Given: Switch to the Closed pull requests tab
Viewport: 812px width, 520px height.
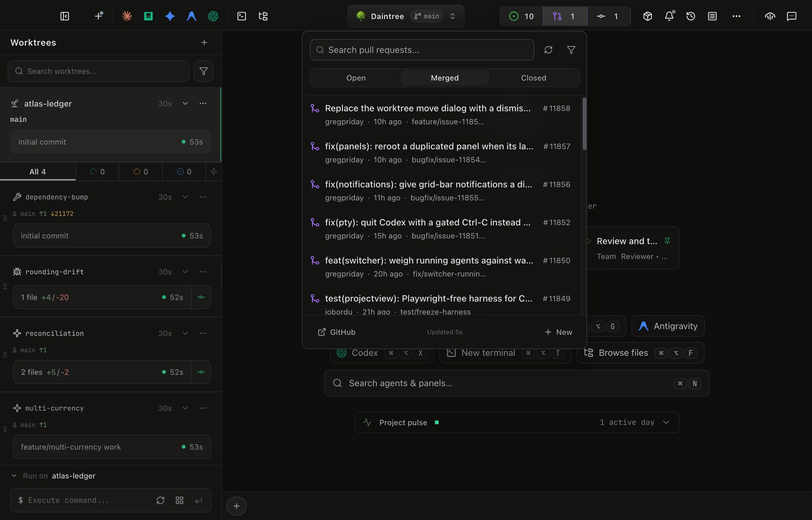Looking at the screenshot, I should (x=533, y=78).
